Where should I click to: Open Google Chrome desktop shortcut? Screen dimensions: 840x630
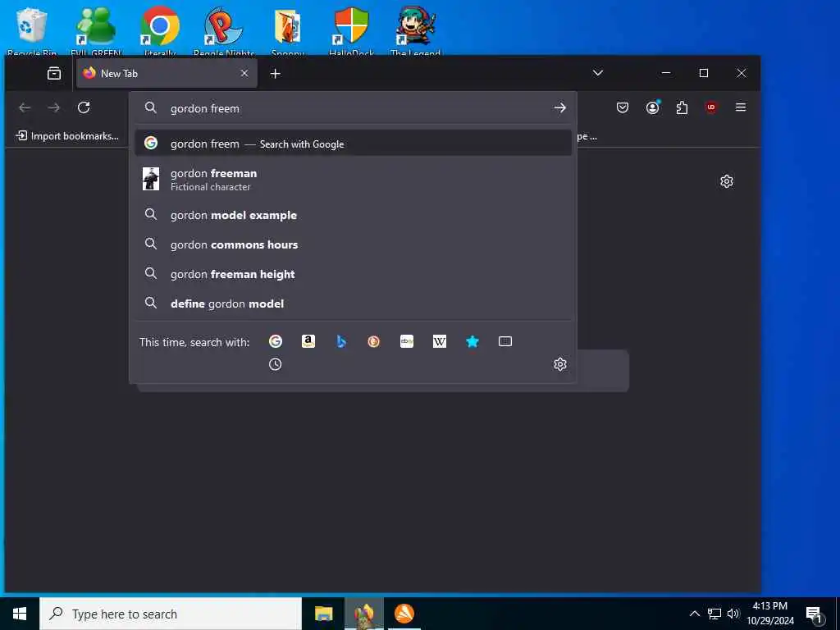pyautogui.click(x=160, y=30)
